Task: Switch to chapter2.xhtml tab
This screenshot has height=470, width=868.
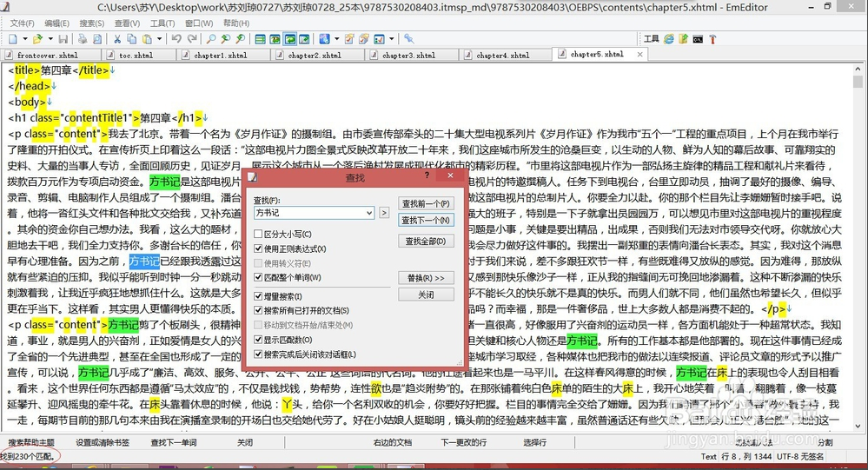Action: 318,55
